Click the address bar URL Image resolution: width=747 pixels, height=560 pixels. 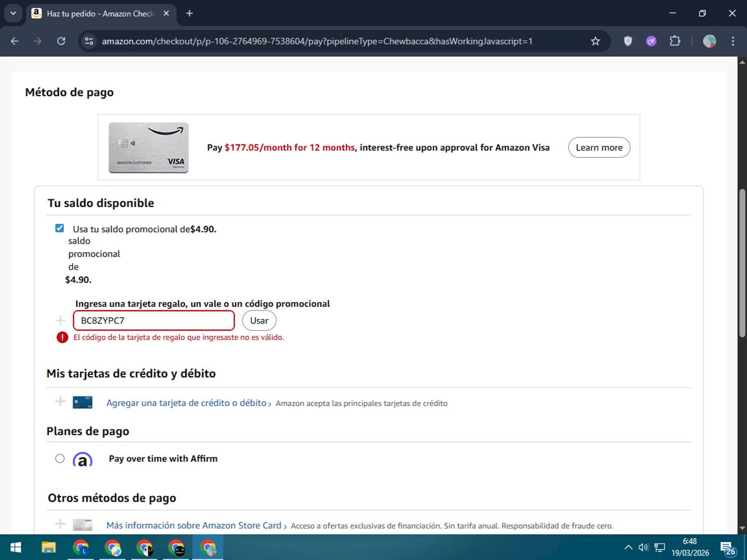317,41
